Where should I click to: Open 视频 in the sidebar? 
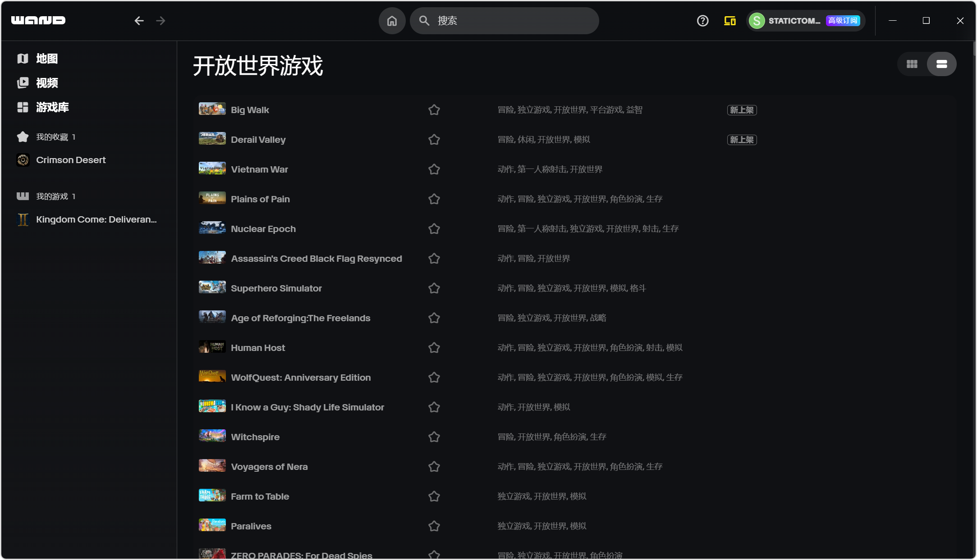38,83
